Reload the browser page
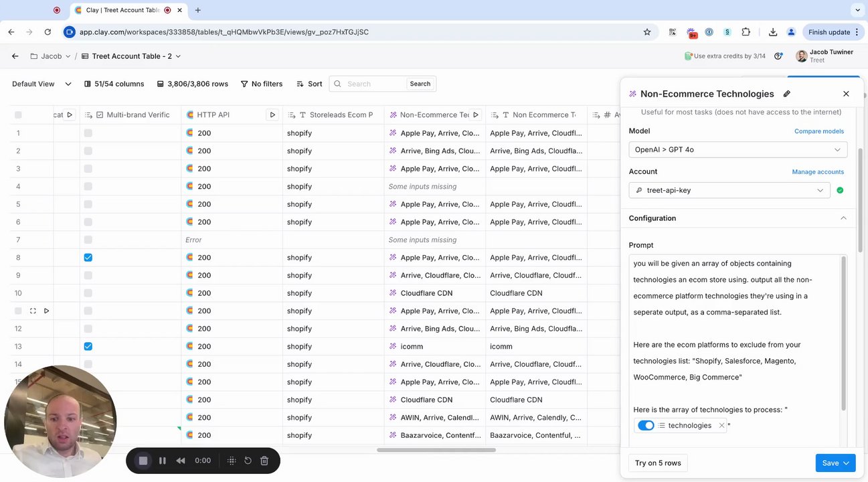 48,32
